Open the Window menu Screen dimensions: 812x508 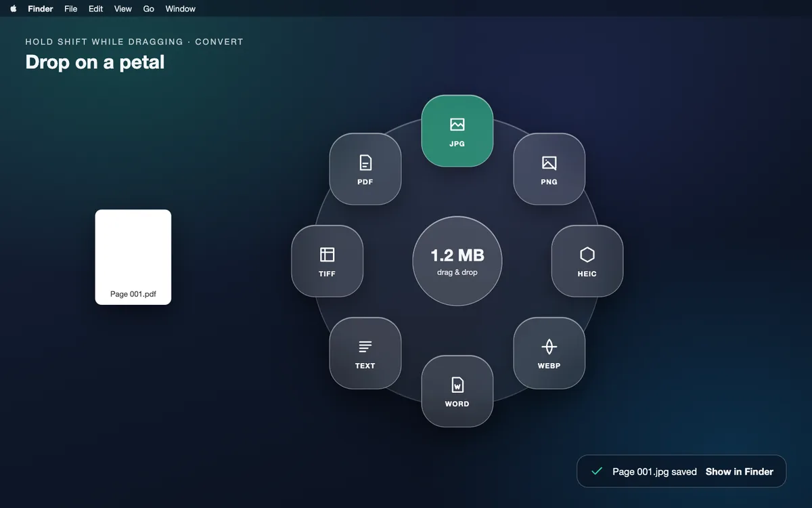click(181, 9)
